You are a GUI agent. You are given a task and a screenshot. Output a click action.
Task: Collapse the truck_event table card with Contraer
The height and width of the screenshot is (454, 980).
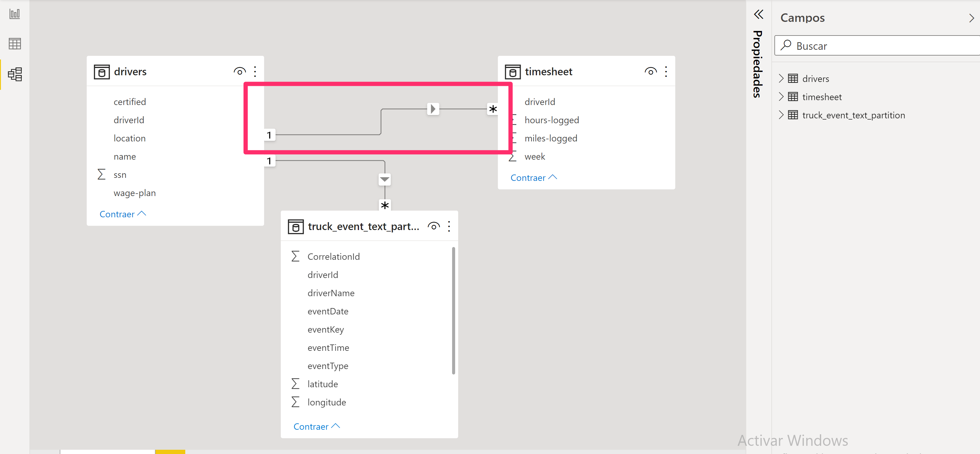(x=317, y=427)
